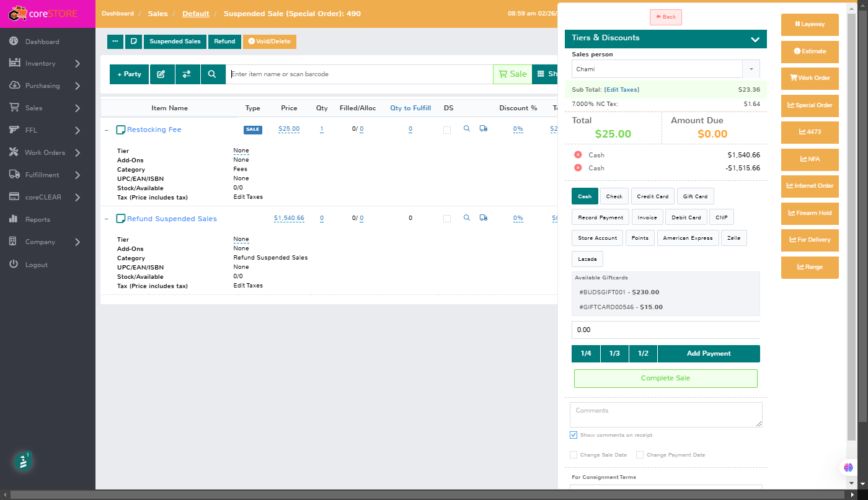868x500 pixels.
Task: Click truck icon in Refund Suspended Sales row
Action: pos(484,217)
